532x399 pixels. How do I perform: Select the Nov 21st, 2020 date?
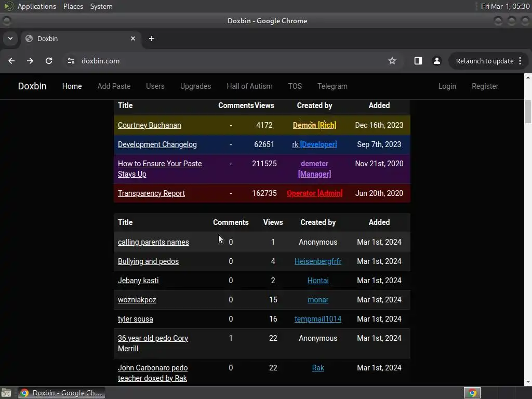379,164
